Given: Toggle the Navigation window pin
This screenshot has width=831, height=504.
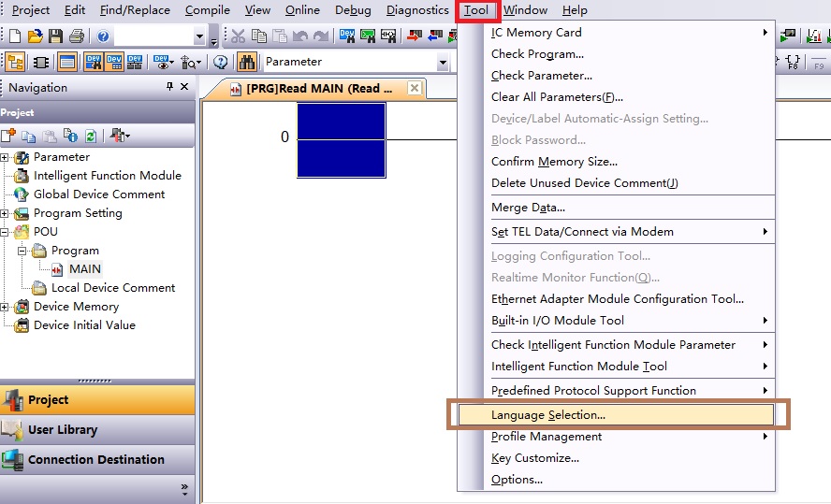Looking at the screenshot, I should pos(169,87).
